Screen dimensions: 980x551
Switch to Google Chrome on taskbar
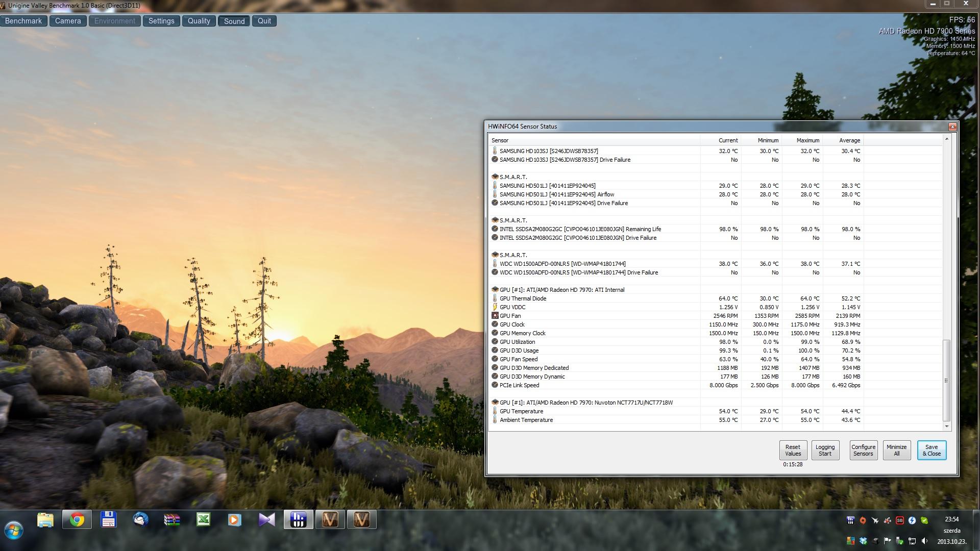coord(77,520)
